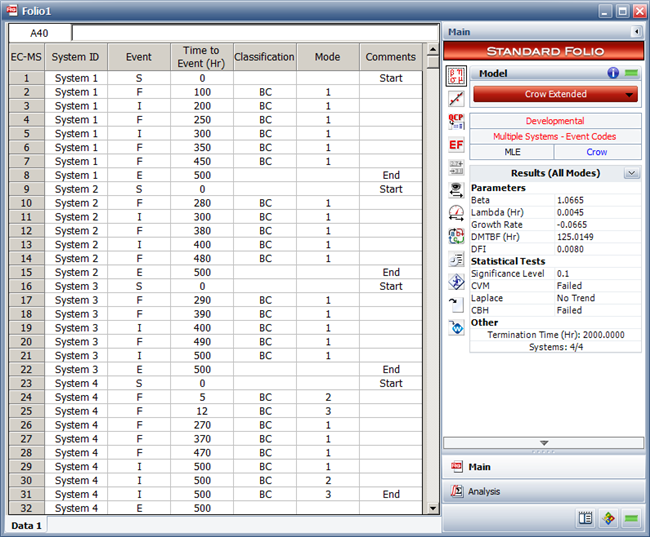Viewport: 650px width, 537px height.
Task: Click the 'End' comment cell in row 15
Action: [x=391, y=272]
